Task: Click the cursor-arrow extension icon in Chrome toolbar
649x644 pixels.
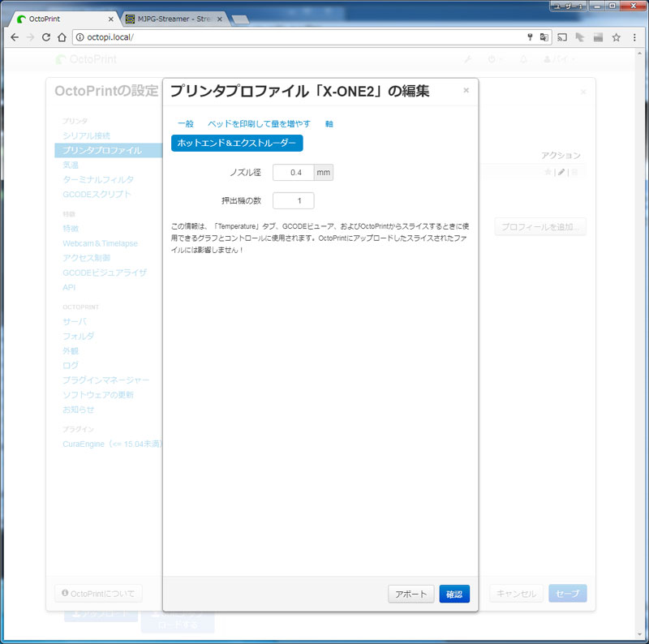Action: pos(580,37)
